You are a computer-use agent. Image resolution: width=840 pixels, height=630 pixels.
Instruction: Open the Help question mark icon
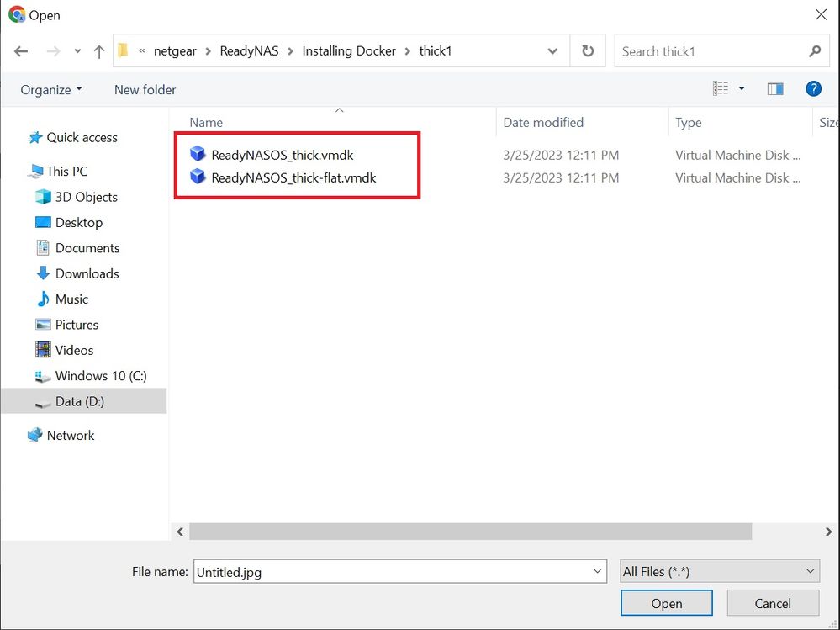point(813,89)
